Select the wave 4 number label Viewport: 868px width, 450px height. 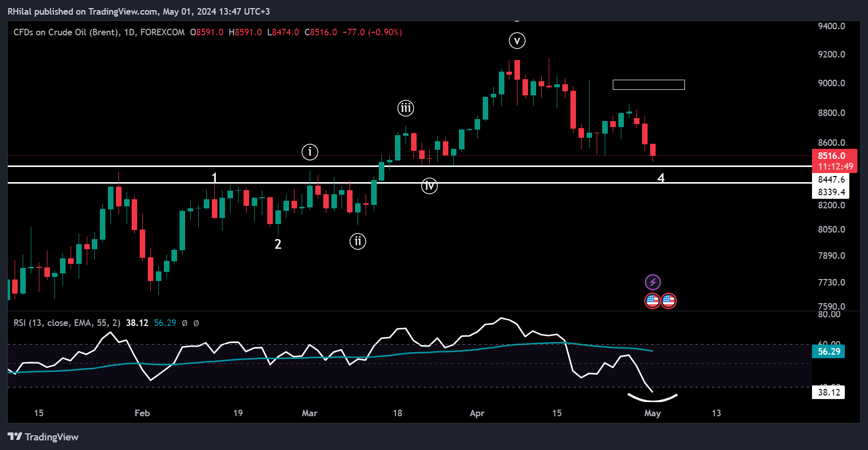[661, 178]
